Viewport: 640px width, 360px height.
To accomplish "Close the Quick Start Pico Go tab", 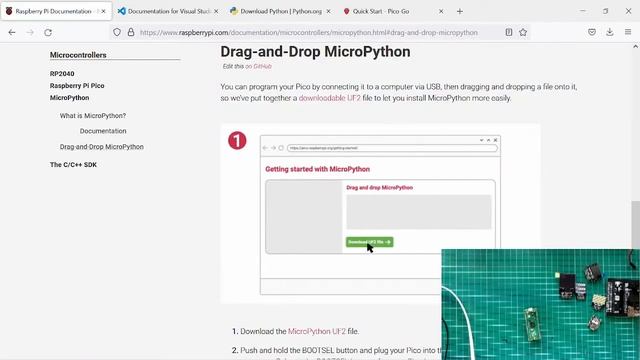I will pyautogui.click(x=441, y=11).
